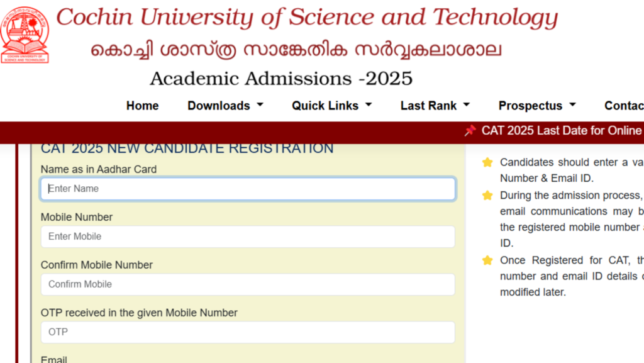Expand the Prospectus dropdown menu
This screenshot has width=644, height=363.
pyautogui.click(x=537, y=106)
